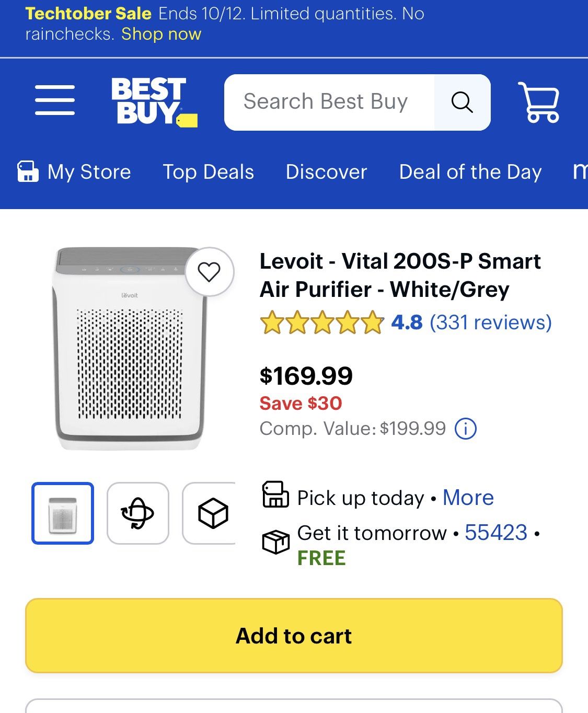Viewport: 588px width, 713px height.
Task: Open the 331 reviews link
Action: pos(490,323)
